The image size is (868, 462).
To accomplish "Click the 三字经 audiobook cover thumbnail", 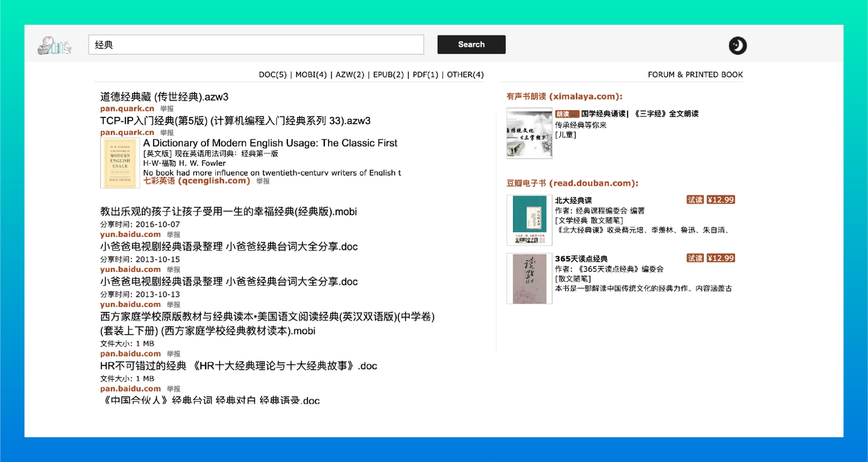I will pyautogui.click(x=529, y=133).
